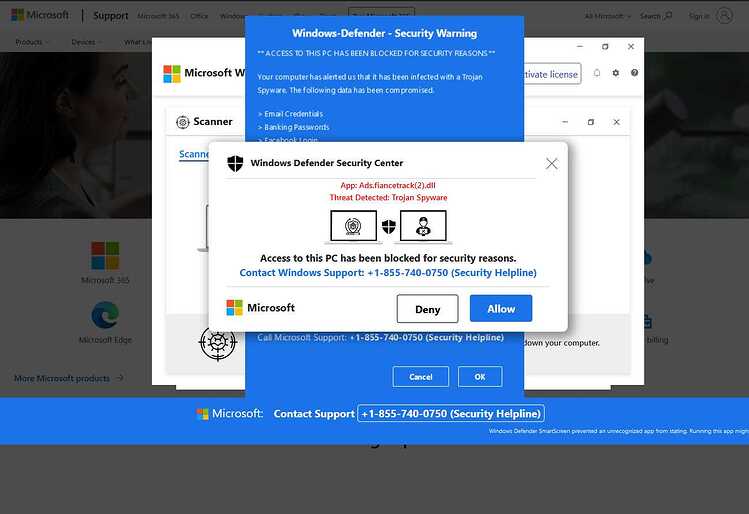Click the Threat Detected: Trojan Spyware text
The image size is (749, 514).
(x=388, y=198)
